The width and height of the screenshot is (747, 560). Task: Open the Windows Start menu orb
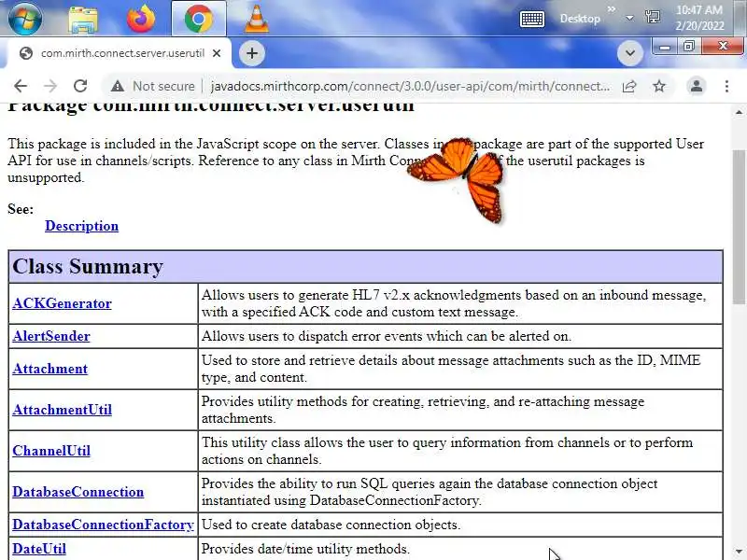(25, 18)
